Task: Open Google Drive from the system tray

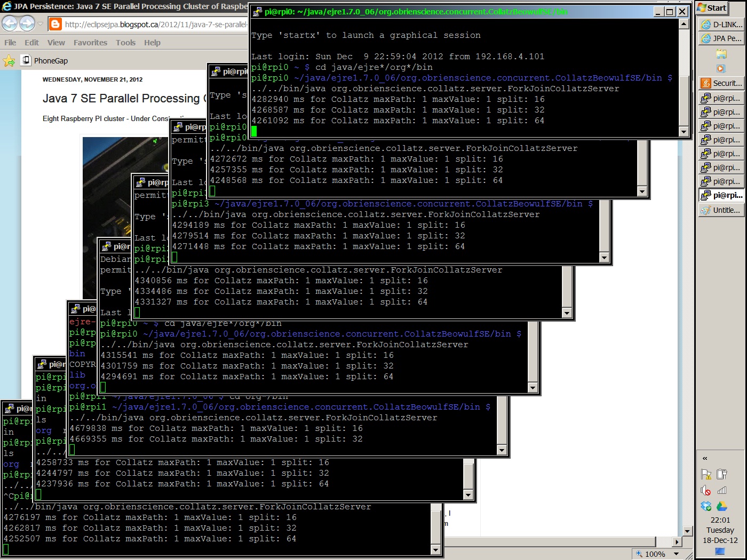Action: (723, 507)
